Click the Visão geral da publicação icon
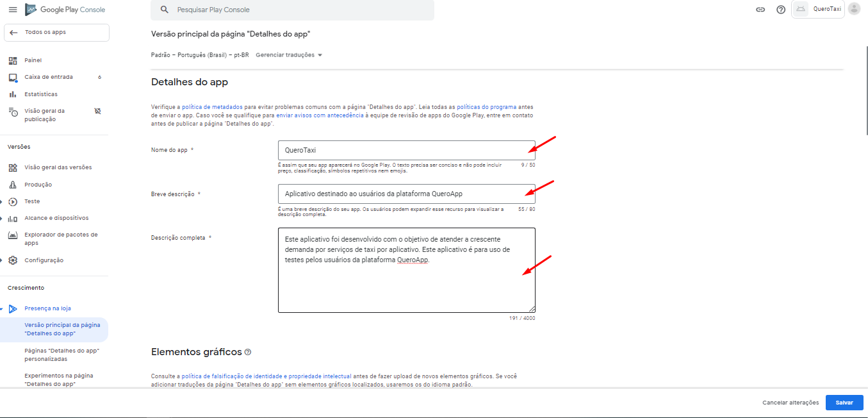This screenshot has height=418, width=868. click(13, 112)
